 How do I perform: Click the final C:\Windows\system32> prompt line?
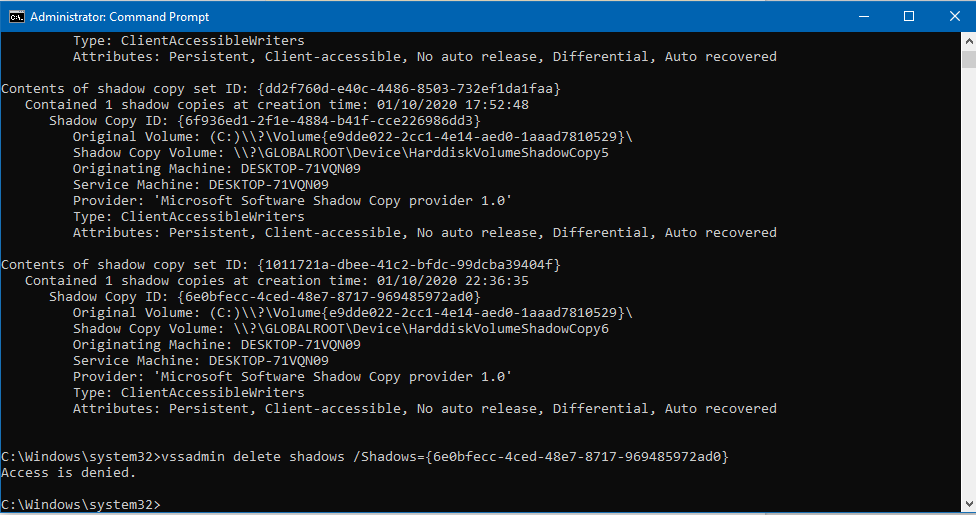[81, 504]
